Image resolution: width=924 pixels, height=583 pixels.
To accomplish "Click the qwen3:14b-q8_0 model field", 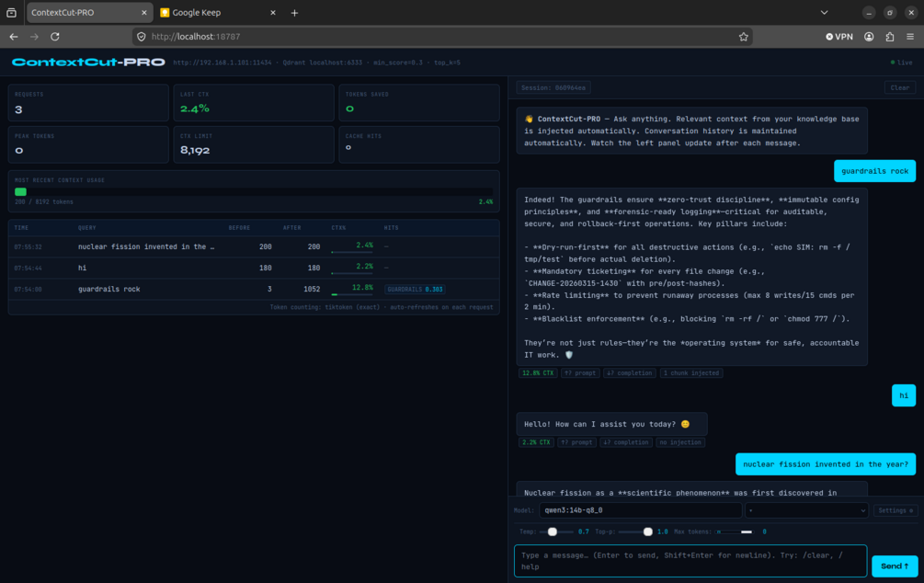I will [640, 510].
